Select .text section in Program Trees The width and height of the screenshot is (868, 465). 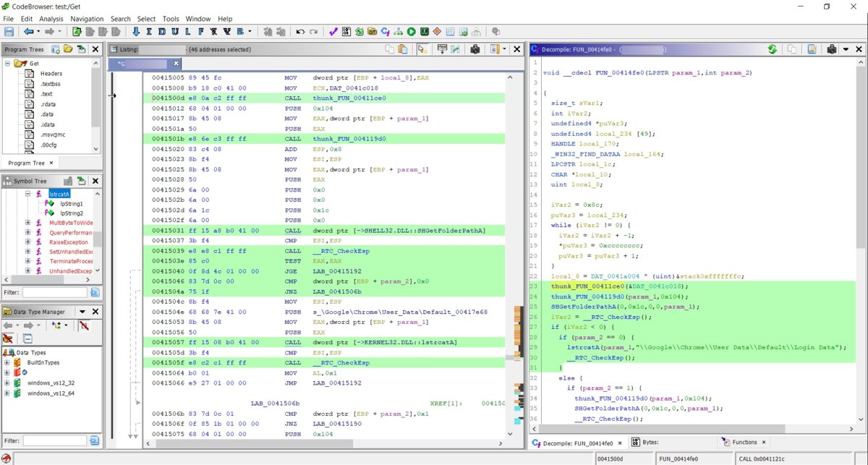pos(46,94)
